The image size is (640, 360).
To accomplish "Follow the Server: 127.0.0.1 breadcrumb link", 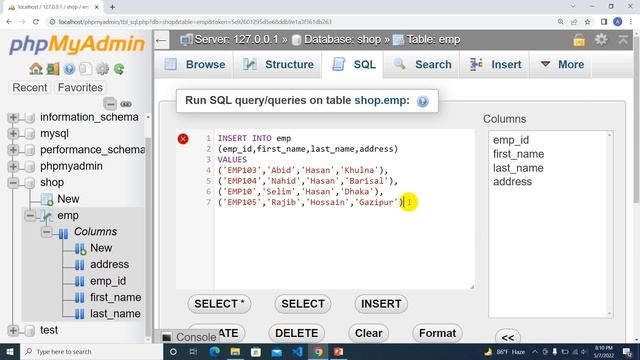I will (236, 40).
